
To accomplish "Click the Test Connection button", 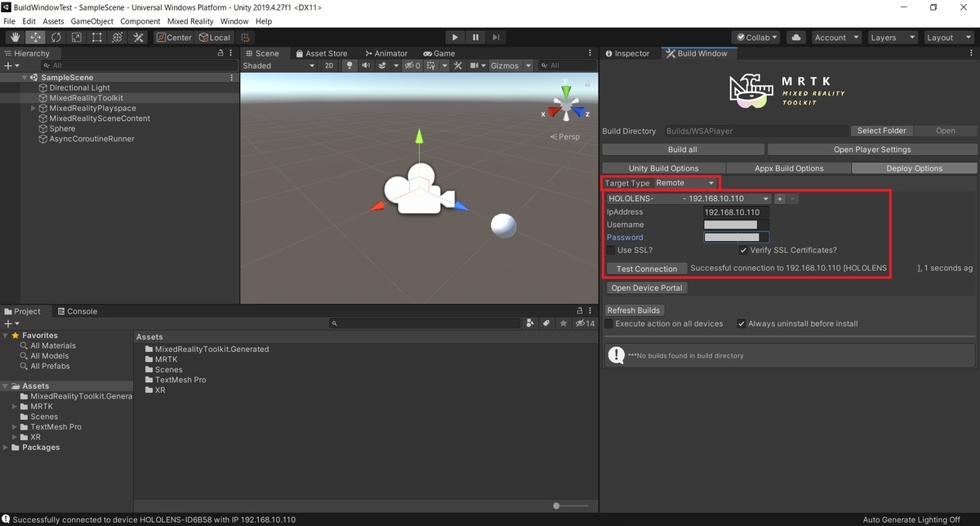I will coord(647,269).
